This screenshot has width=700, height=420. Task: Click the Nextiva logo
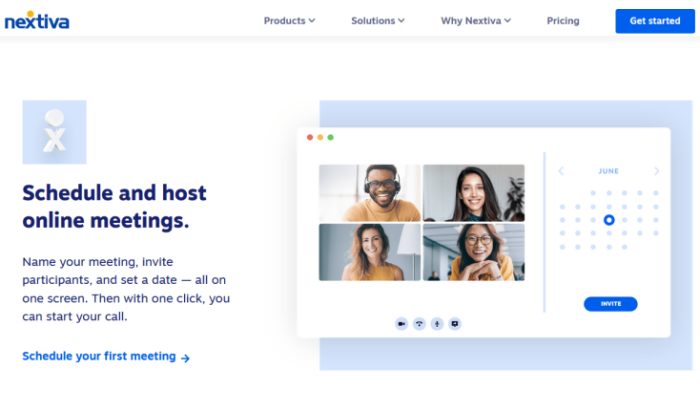pyautogui.click(x=37, y=21)
